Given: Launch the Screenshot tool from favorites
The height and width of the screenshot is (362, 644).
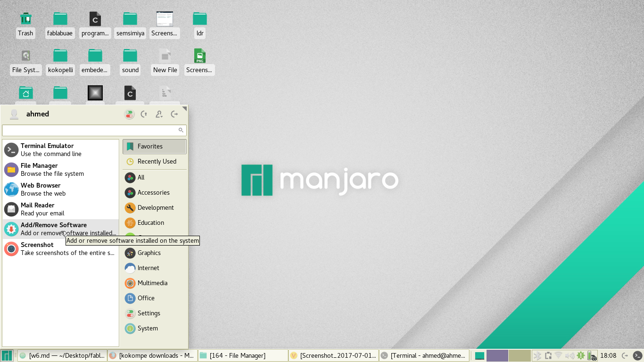Looking at the screenshot, I should (61, 249).
